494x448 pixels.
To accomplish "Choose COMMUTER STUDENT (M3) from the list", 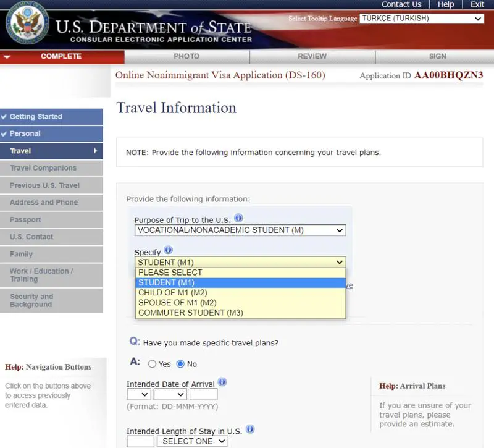I will (x=191, y=313).
